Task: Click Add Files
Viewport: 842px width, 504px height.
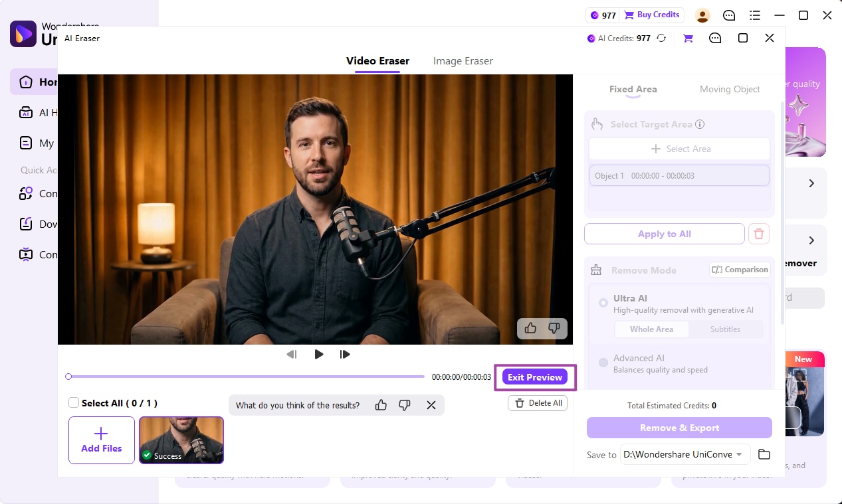Action: tap(102, 440)
